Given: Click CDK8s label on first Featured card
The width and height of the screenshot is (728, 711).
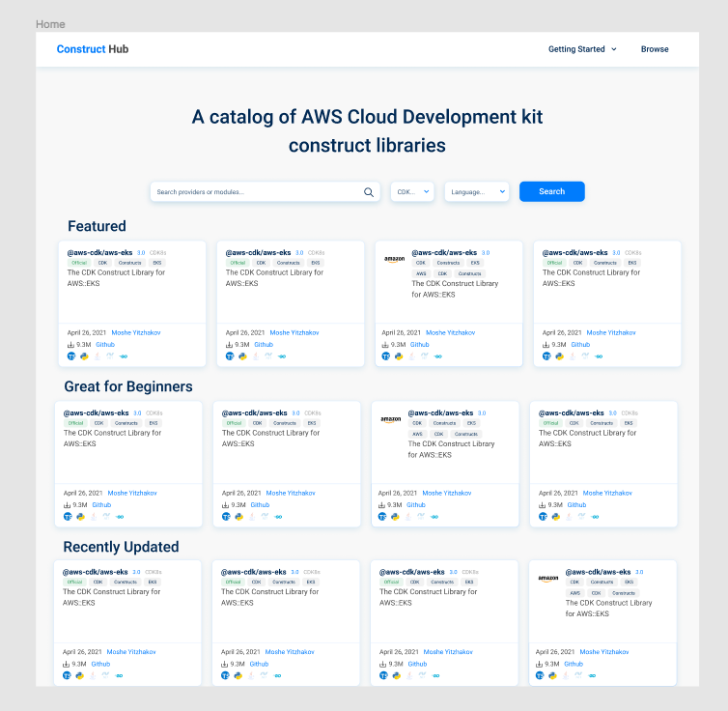Looking at the screenshot, I should 157,253.
